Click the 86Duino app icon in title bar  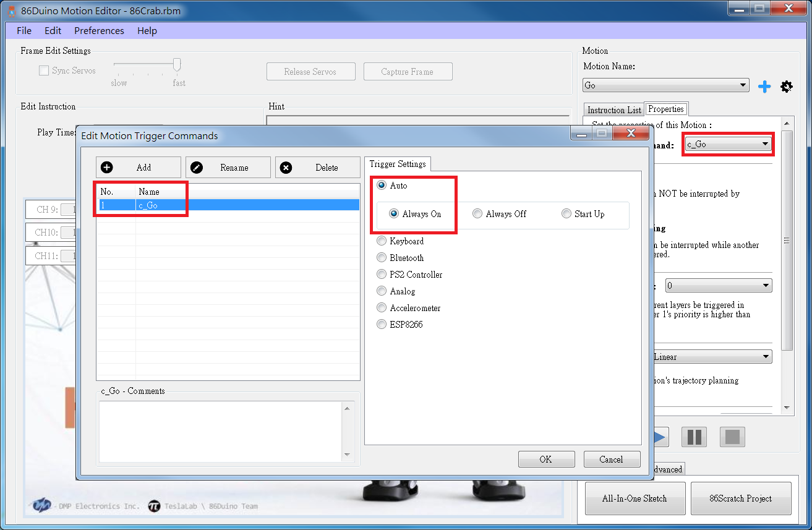tap(11, 11)
